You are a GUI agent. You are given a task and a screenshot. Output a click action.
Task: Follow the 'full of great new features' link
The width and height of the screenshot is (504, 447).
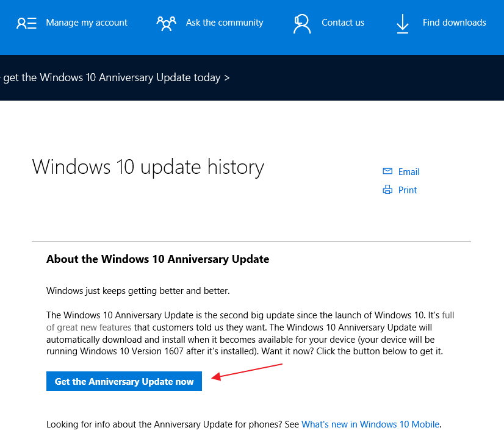coord(88,327)
